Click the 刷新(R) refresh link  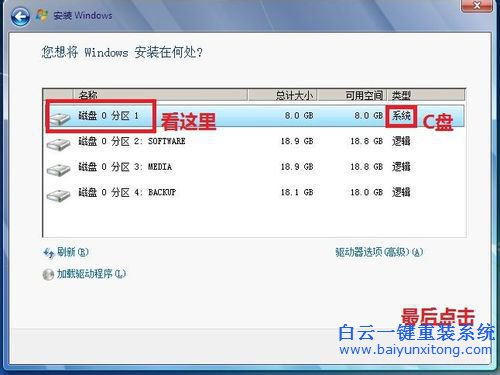(x=73, y=252)
